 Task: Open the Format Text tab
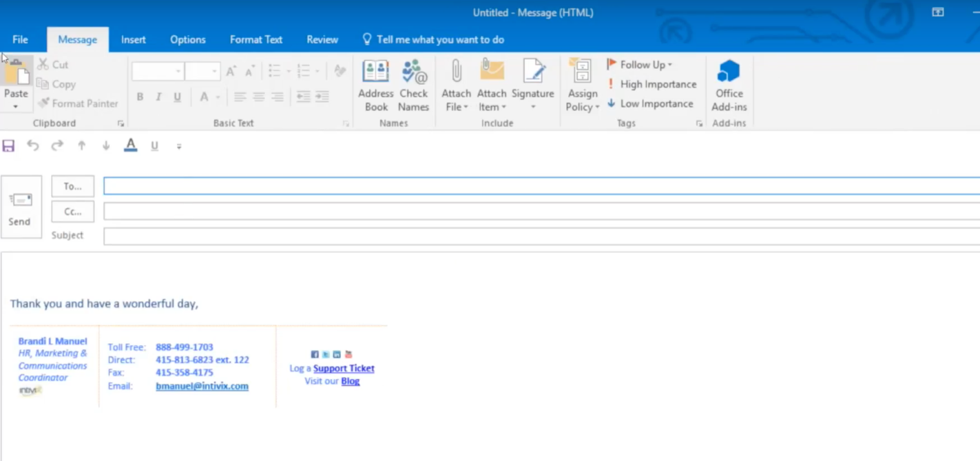click(x=256, y=39)
